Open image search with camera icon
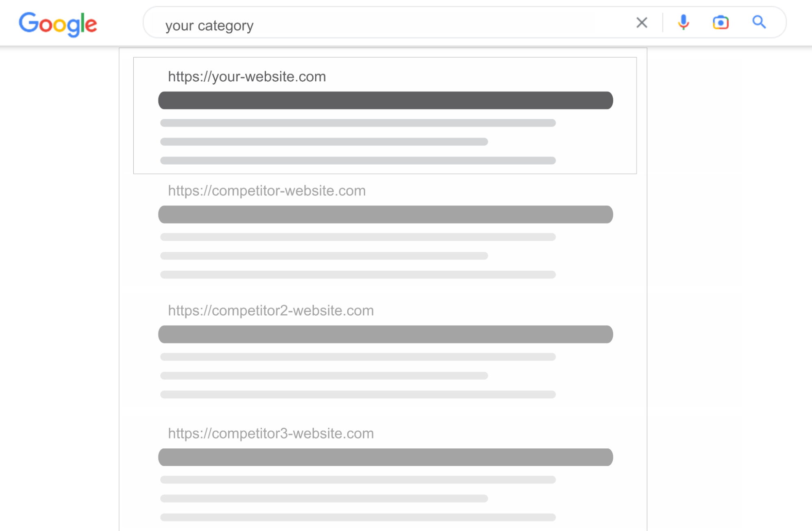 click(721, 22)
